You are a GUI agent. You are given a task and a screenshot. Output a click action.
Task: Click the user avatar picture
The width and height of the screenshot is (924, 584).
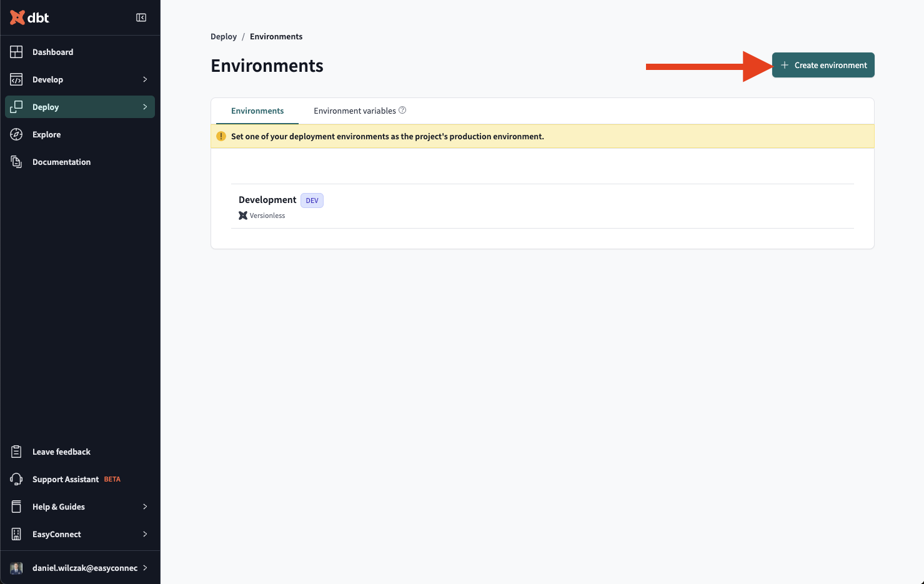[16, 568]
